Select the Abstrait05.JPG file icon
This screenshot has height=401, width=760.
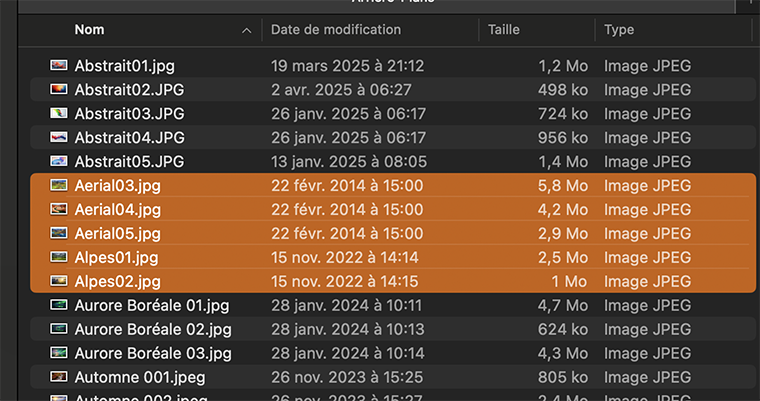59,162
